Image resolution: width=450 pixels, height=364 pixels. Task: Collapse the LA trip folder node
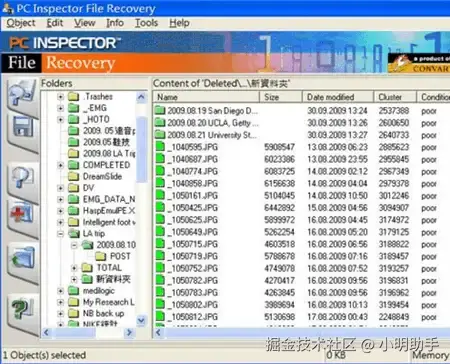(x=61, y=234)
